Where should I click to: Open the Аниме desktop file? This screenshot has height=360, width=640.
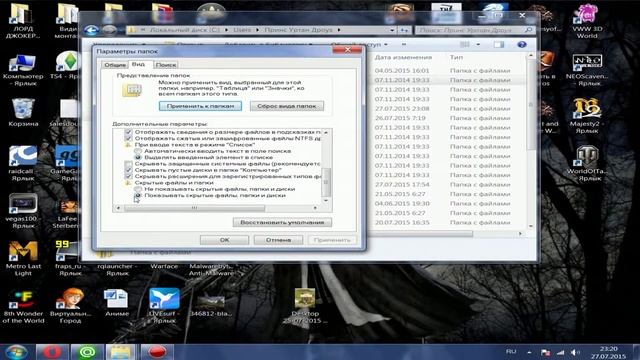[x=117, y=303]
